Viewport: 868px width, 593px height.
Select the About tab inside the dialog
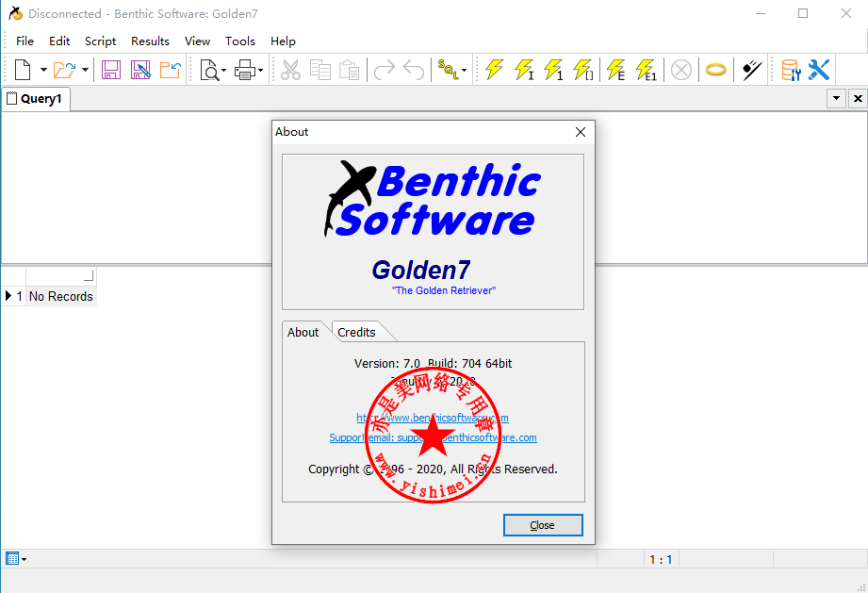pyautogui.click(x=303, y=332)
